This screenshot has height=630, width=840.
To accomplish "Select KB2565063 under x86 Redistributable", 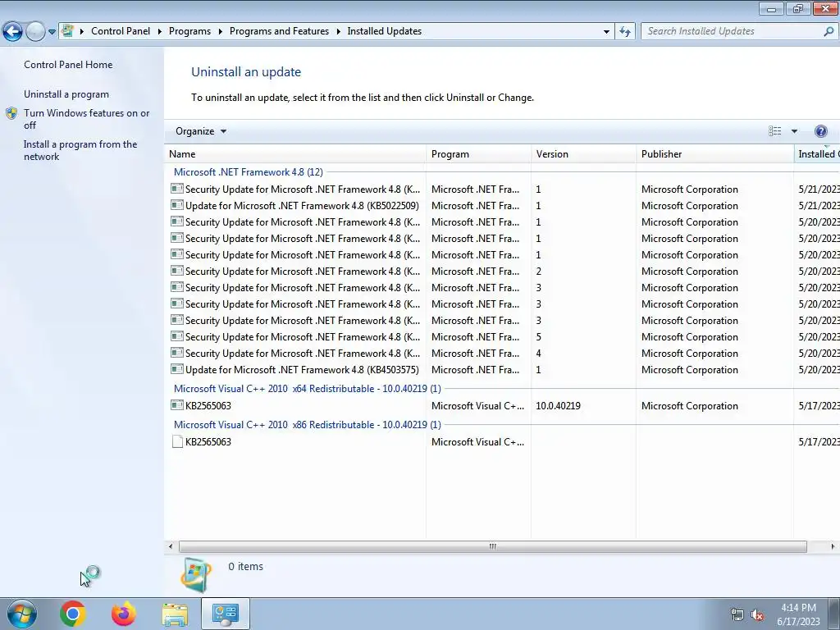I will pyautogui.click(x=208, y=441).
